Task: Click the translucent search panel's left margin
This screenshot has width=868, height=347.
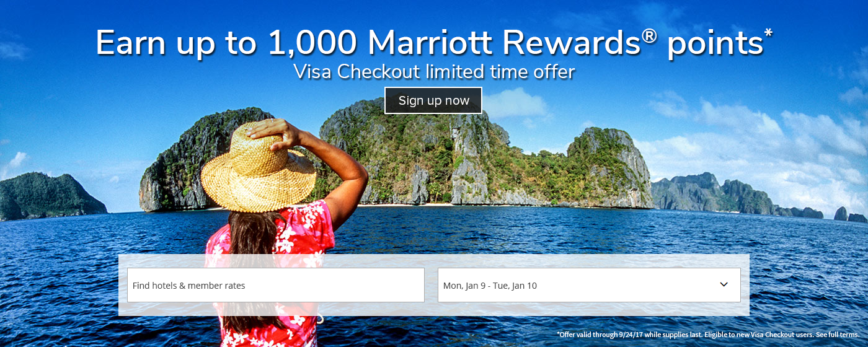Action: (123, 285)
